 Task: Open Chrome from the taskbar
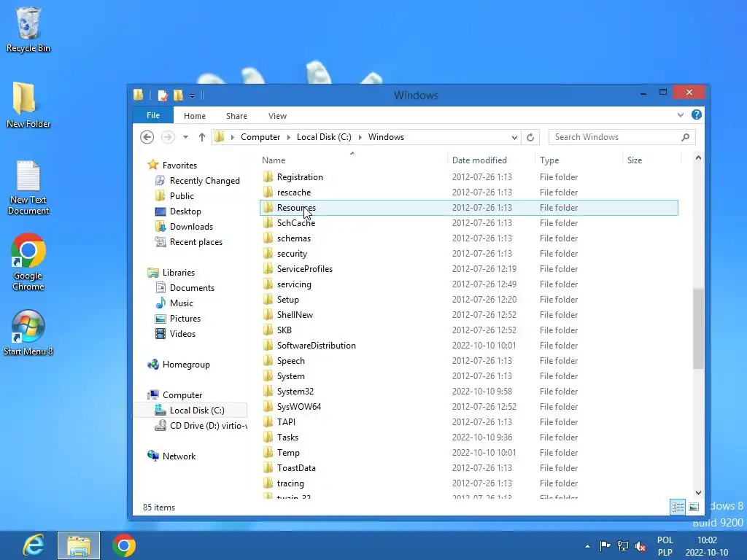coord(124,545)
